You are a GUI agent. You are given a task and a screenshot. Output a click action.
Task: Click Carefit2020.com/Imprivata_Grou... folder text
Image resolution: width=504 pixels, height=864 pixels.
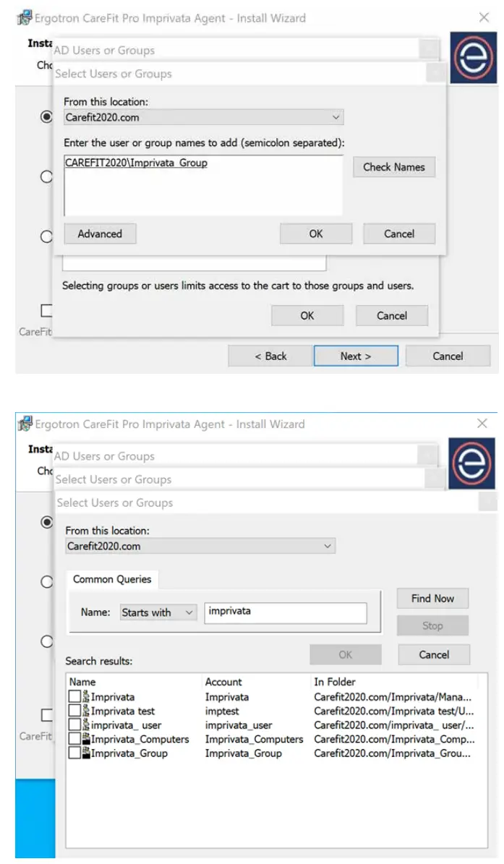[392, 753]
